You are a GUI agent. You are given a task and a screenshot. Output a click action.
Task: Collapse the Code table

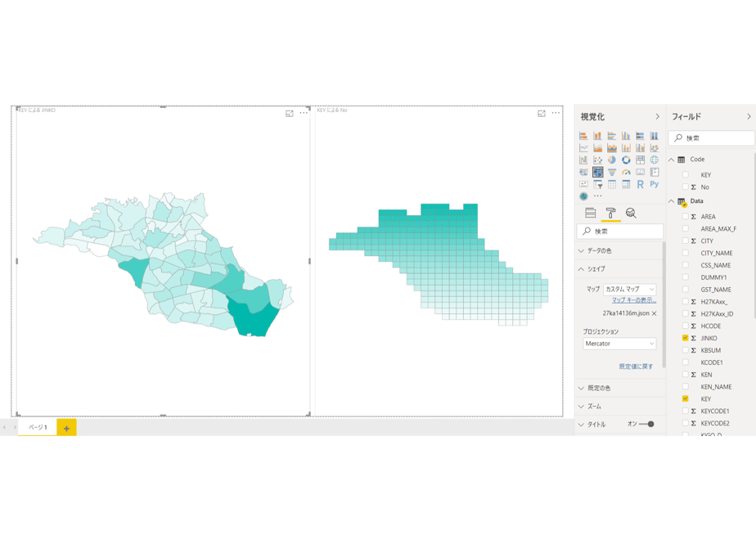[671, 160]
